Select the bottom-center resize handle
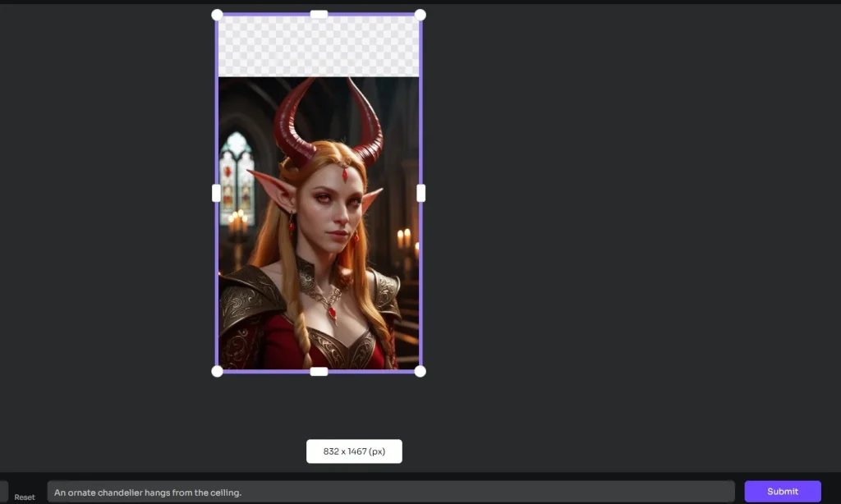The height and width of the screenshot is (504, 841). pyautogui.click(x=317, y=371)
